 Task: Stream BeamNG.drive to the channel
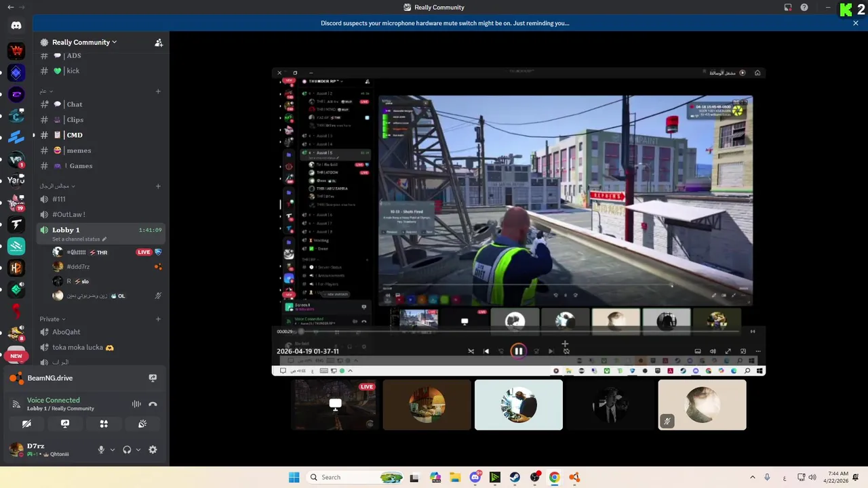pyautogui.click(x=153, y=378)
